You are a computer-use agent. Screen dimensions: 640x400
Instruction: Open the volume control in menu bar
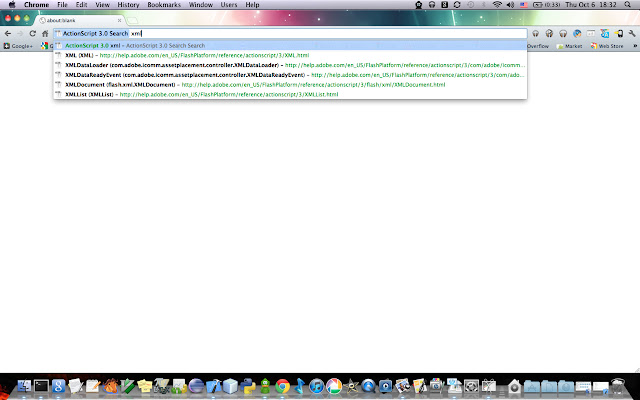pos(510,5)
